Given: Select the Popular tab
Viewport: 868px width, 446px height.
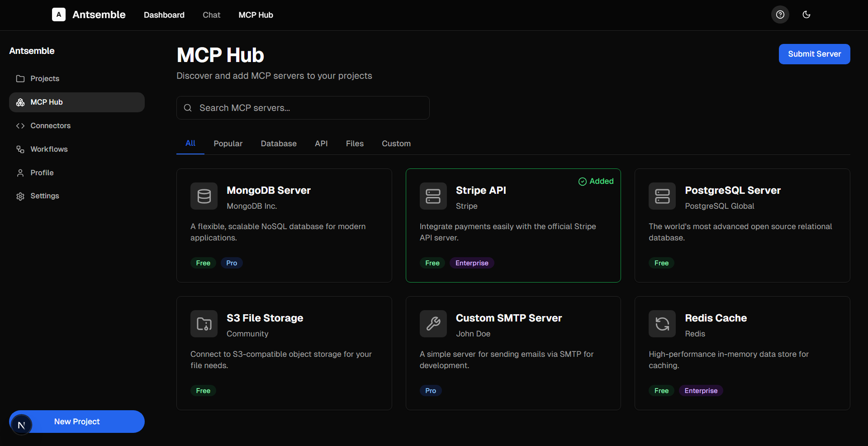Looking at the screenshot, I should tap(228, 143).
